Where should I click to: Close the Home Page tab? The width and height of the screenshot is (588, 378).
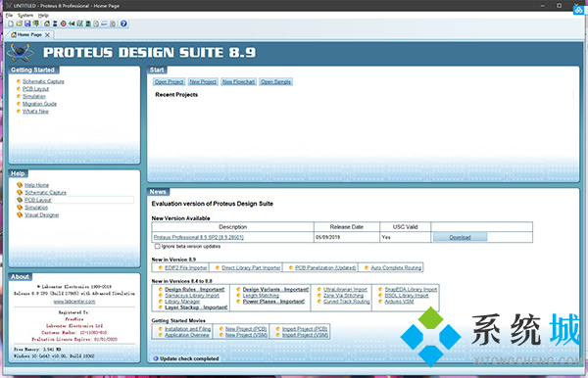click(47, 35)
